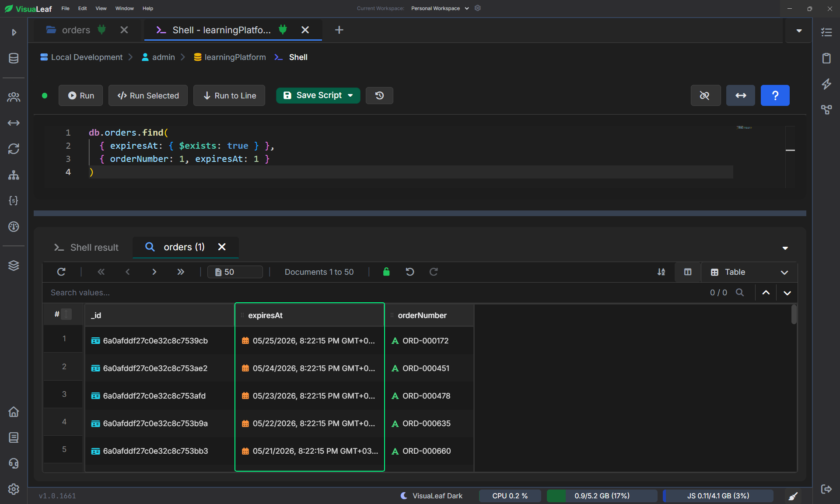Open the Personal Workspace selector

440,8
